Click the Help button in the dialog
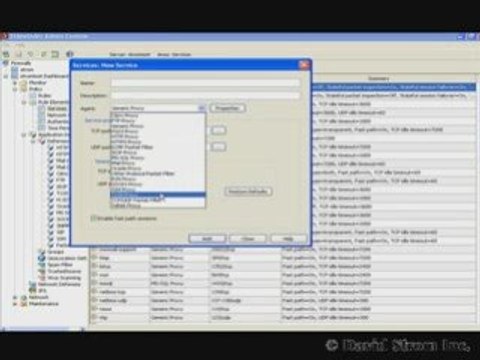 (x=288, y=239)
